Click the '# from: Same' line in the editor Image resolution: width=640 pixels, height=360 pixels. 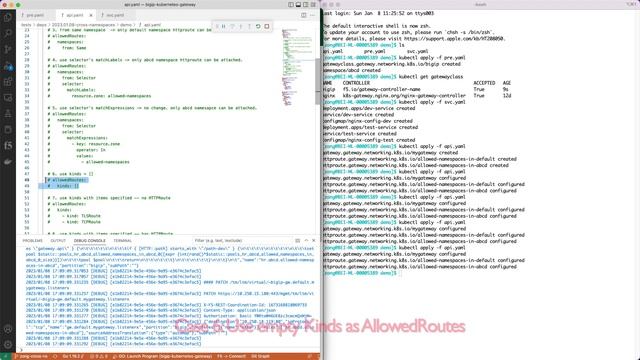pyautogui.click(x=67, y=48)
